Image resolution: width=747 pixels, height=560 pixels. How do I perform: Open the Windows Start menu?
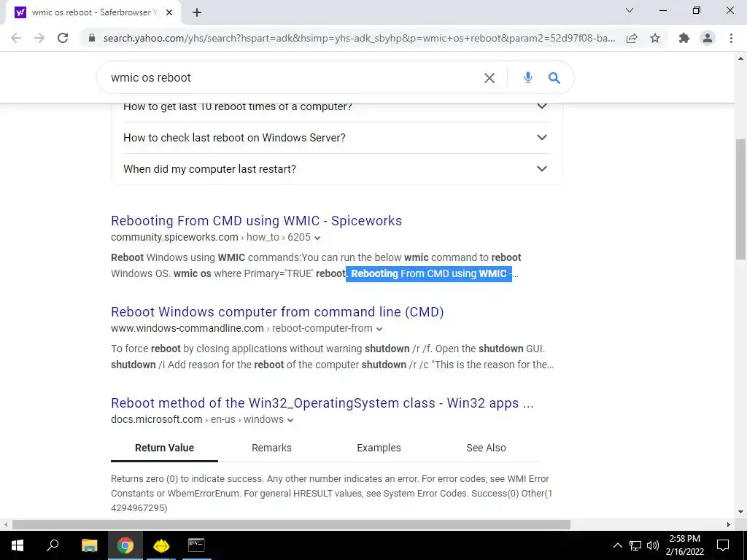[18, 545]
